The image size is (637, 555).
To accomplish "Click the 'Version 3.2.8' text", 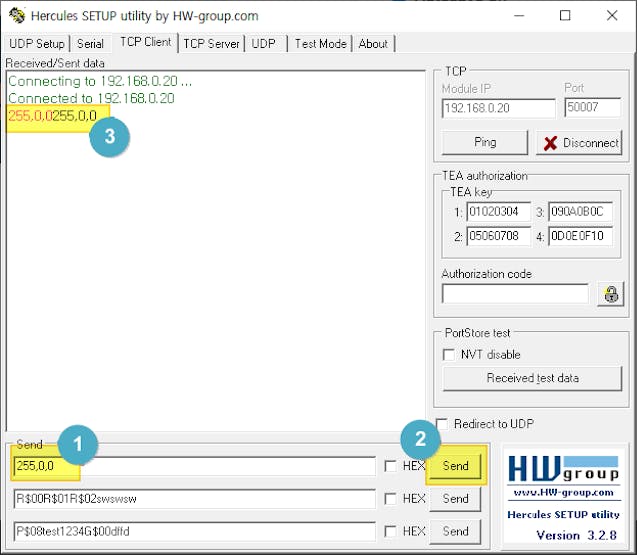I will tap(576, 535).
